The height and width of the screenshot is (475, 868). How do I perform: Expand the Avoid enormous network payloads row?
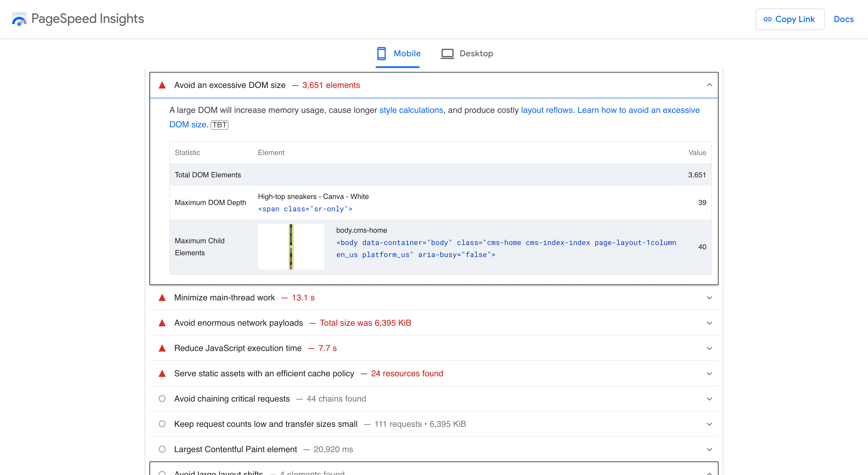coord(435,322)
